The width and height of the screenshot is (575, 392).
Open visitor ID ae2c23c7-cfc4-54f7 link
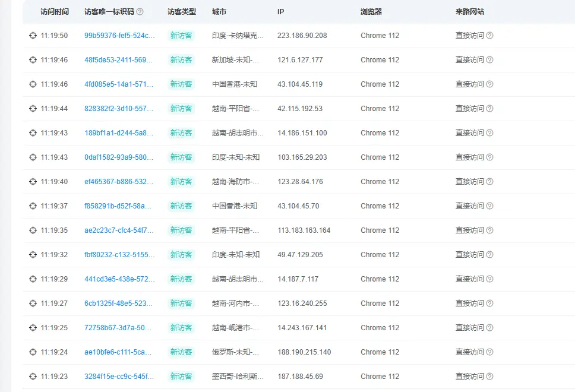(119, 230)
